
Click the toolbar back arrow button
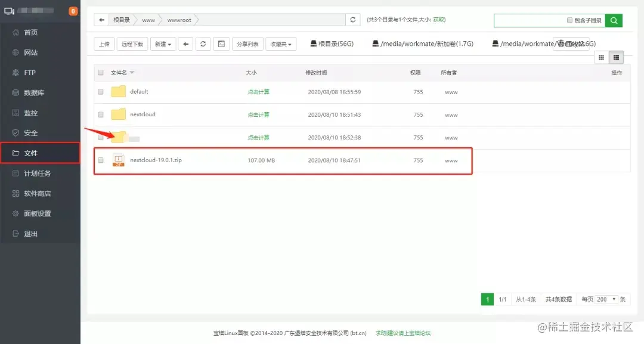coord(185,44)
